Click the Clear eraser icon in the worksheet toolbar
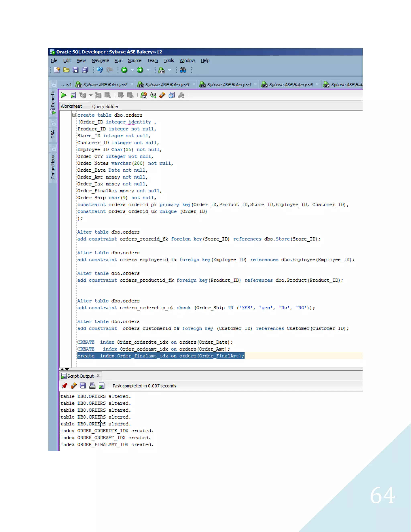The height and width of the screenshot is (532, 411). [162, 95]
